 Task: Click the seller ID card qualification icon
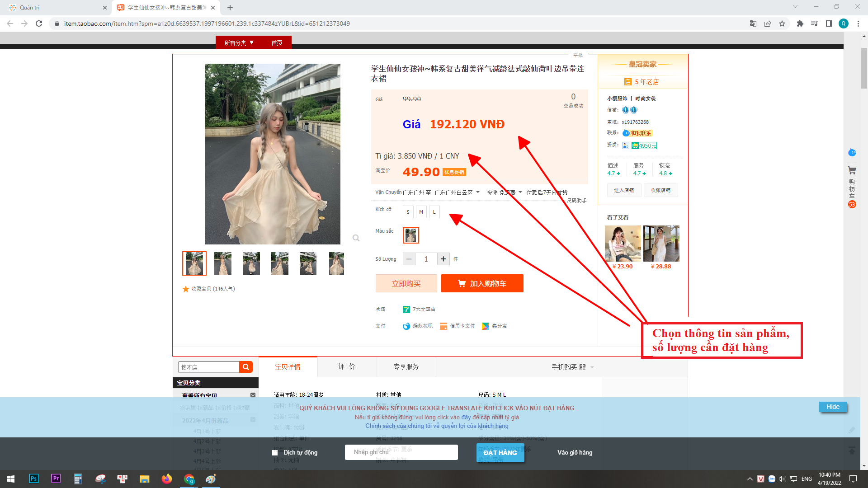coord(626,145)
